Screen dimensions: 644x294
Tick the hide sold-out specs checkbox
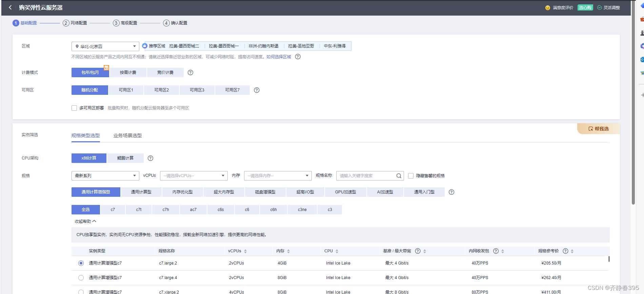[x=411, y=176]
